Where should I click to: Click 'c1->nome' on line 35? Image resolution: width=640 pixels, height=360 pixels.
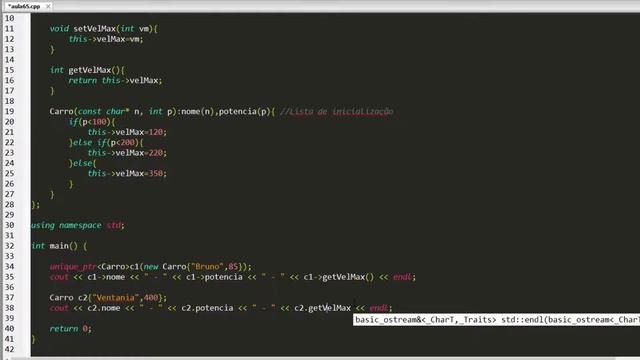click(106, 277)
